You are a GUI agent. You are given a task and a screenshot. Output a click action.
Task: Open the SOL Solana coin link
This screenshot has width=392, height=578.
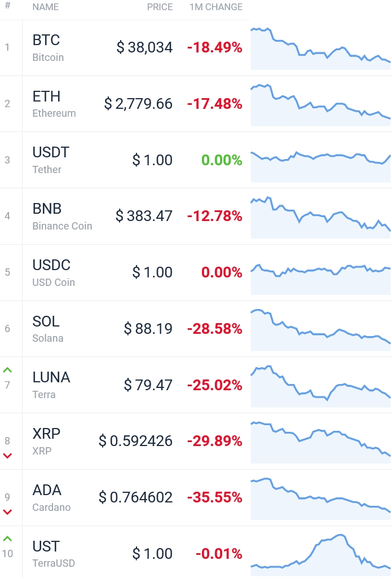(48, 328)
